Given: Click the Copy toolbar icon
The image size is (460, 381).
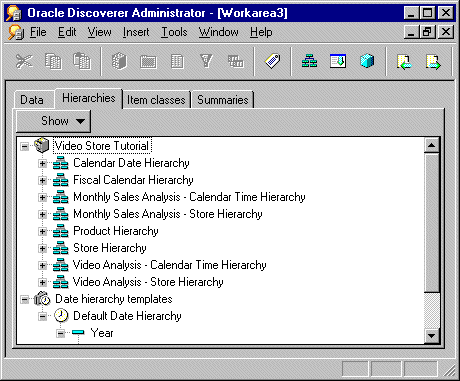Looking at the screenshot, I should tap(53, 62).
